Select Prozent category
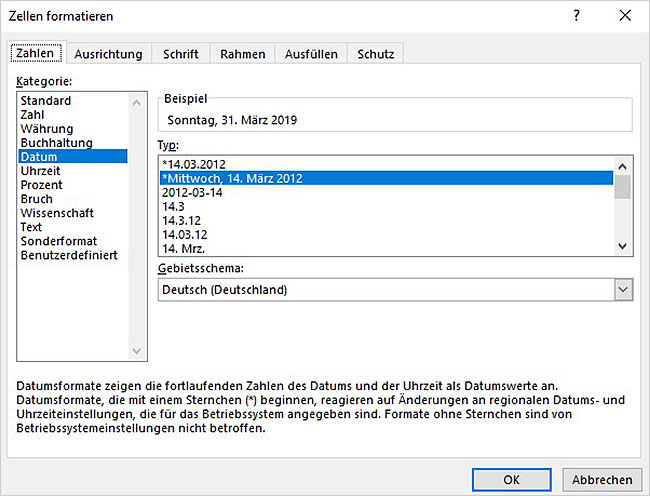 click(x=73, y=185)
